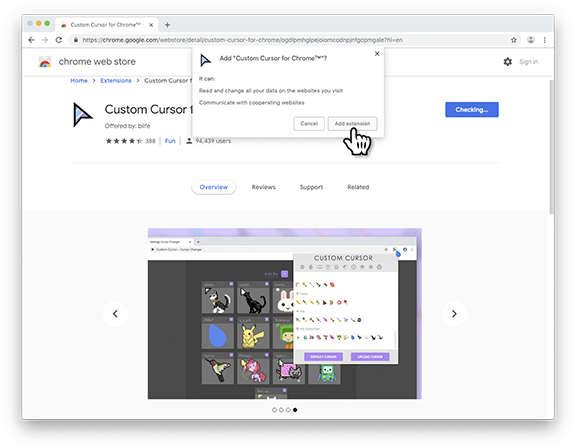
Task: Switch to the Related tab
Action: tap(358, 187)
